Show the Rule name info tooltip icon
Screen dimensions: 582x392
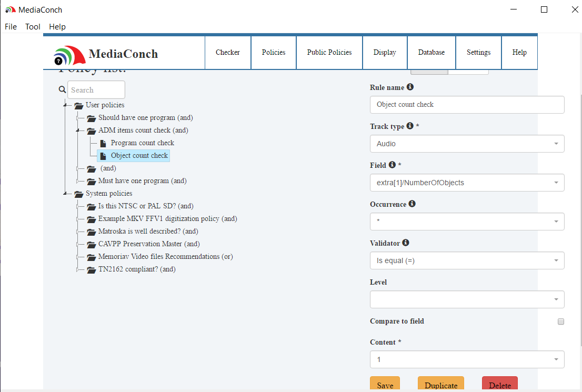click(x=410, y=86)
